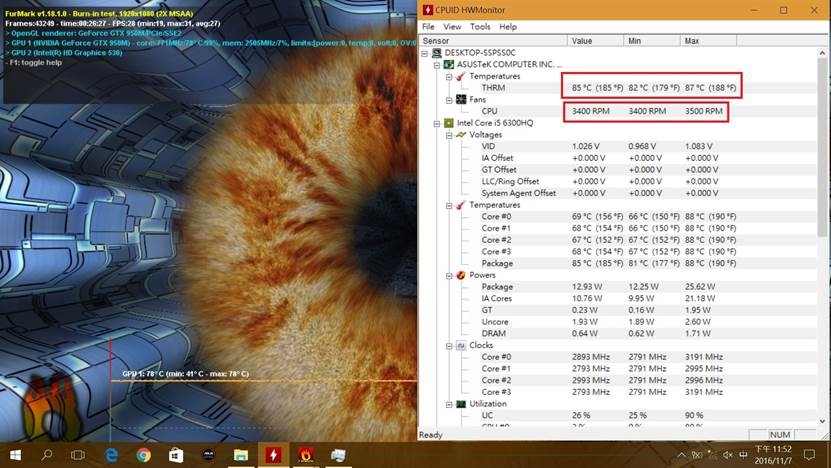The height and width of the screenshot is (468, 831).
Task: Collapse the Voltages group
Action: pyautogui.click(x=449, y=135)
